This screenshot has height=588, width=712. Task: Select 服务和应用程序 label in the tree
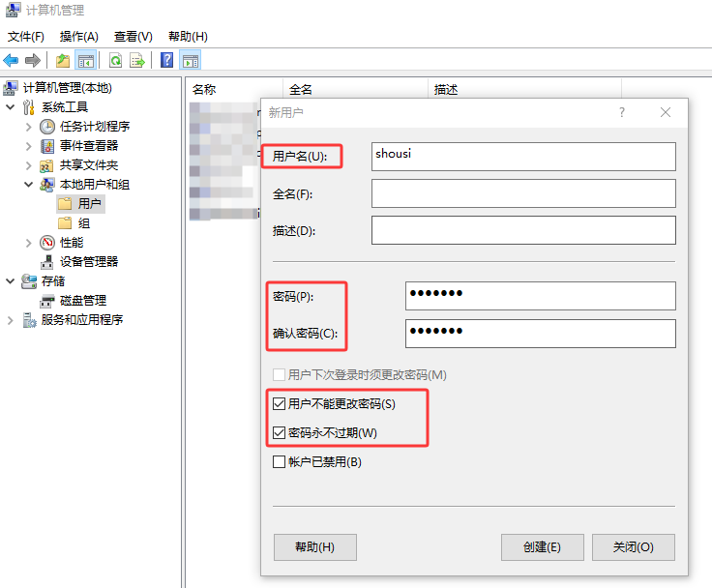(x=82, y=320)
